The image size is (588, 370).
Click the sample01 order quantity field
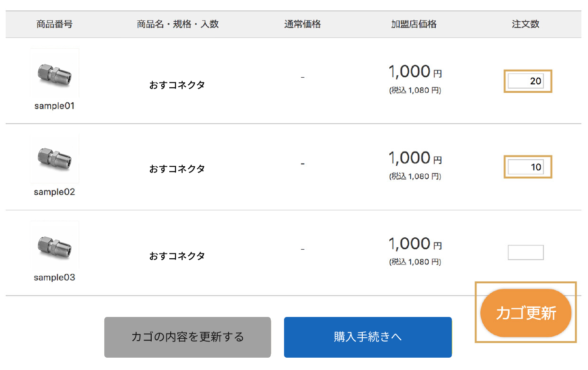525,81
